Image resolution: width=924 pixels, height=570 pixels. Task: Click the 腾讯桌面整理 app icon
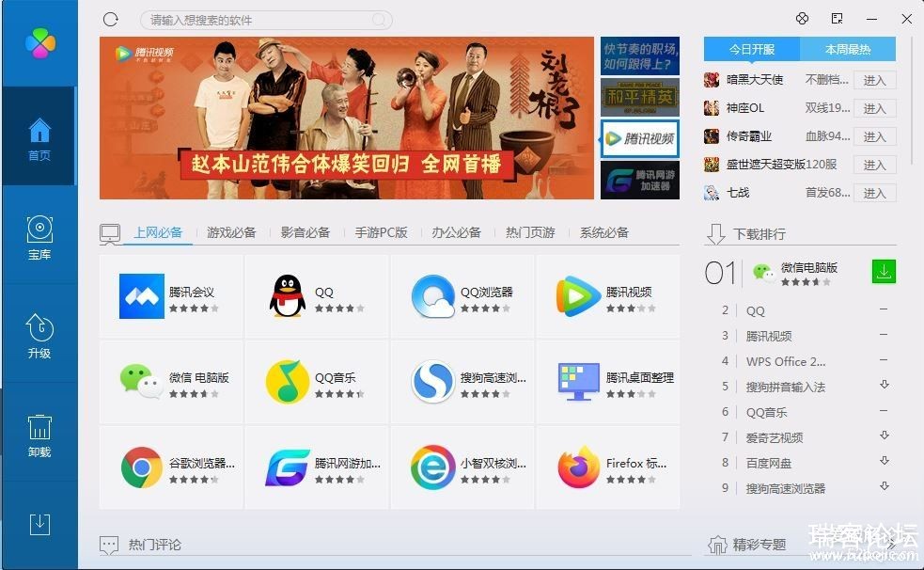coord(578,381)
